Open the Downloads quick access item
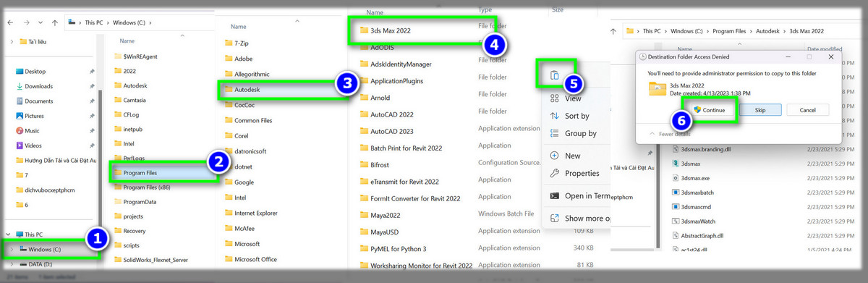This screenshot has width=868, height=283. coord(38,86)
